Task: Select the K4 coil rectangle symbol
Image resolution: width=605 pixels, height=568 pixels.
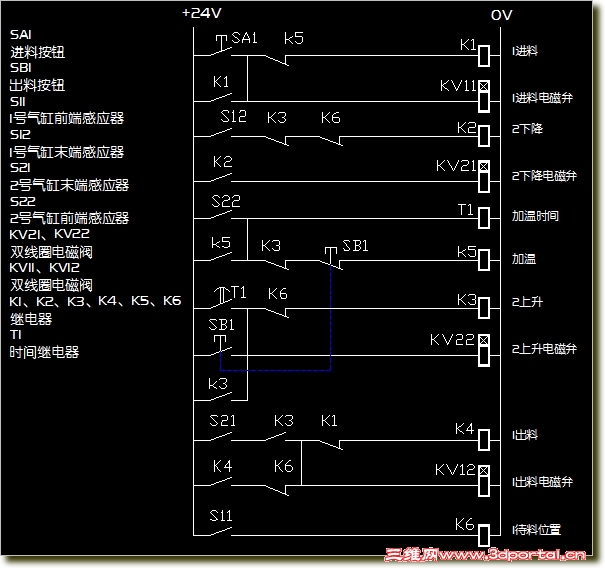Action: (484, 440)
